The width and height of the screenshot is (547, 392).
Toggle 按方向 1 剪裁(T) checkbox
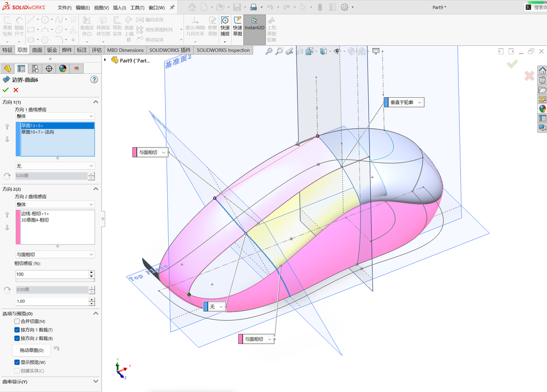17,330
